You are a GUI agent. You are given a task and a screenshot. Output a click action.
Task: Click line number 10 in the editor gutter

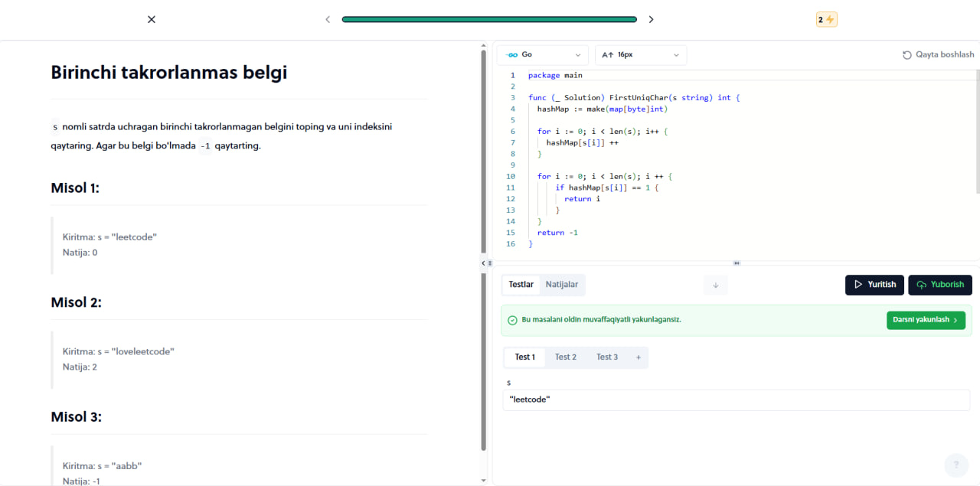511,177
